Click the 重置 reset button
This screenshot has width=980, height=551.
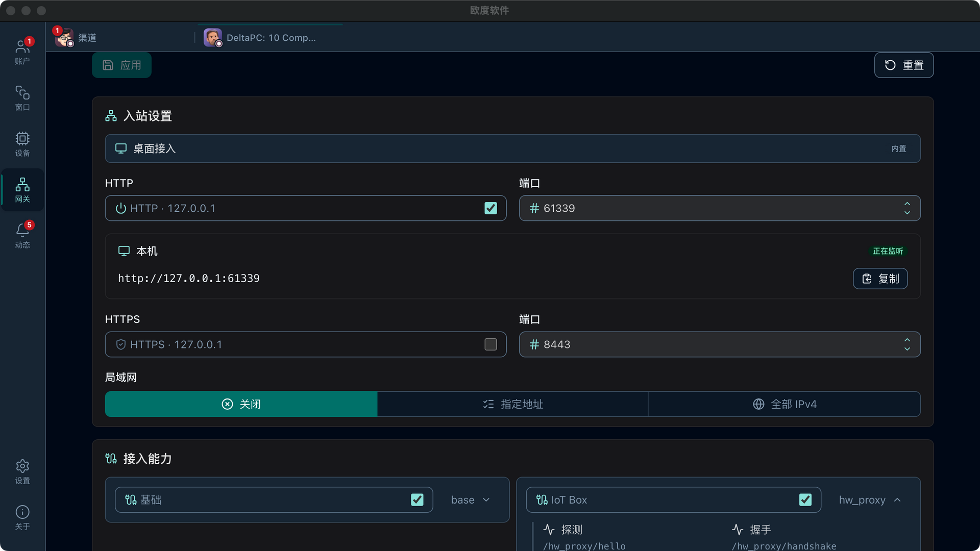pos(904,65)
